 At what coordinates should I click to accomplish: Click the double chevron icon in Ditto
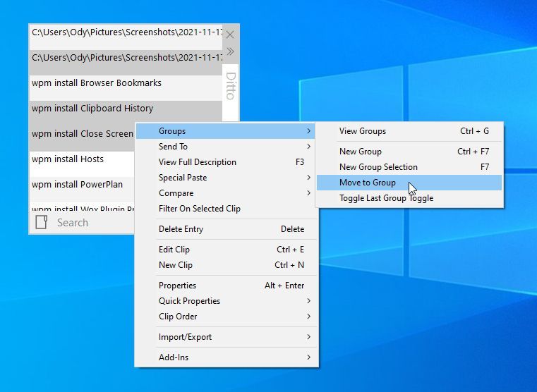pos(230,51)
